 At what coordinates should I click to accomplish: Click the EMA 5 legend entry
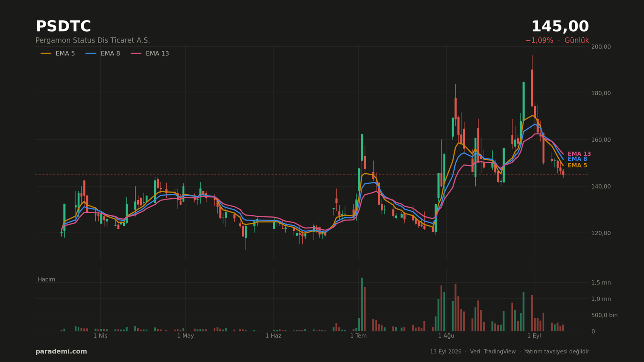pos(58,53)
